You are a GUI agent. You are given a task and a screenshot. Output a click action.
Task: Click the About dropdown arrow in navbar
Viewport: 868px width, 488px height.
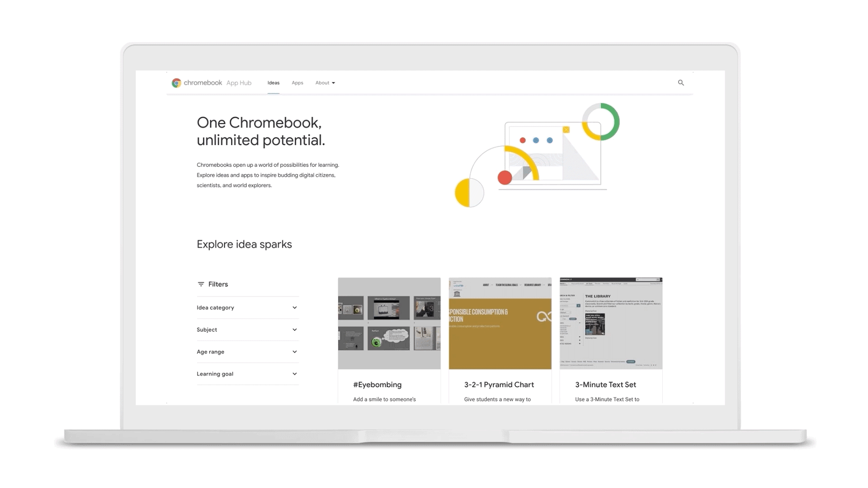click(x=333, y=82)
